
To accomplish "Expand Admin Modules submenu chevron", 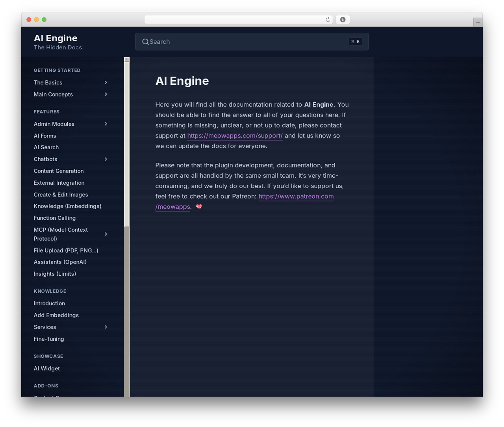I will 106,124.
